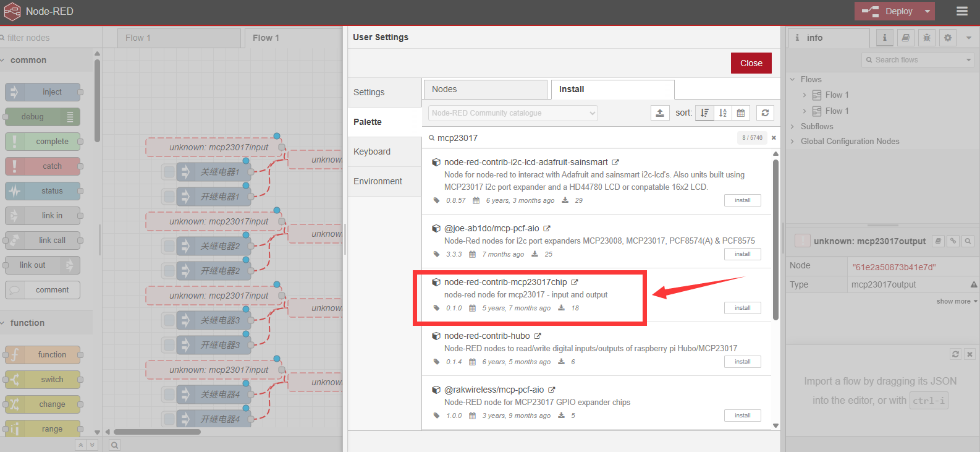This screenshot has height=452, width=980.
Task: Open the Configuration nodes gear sidebar tab
Action: pos(948,38)
